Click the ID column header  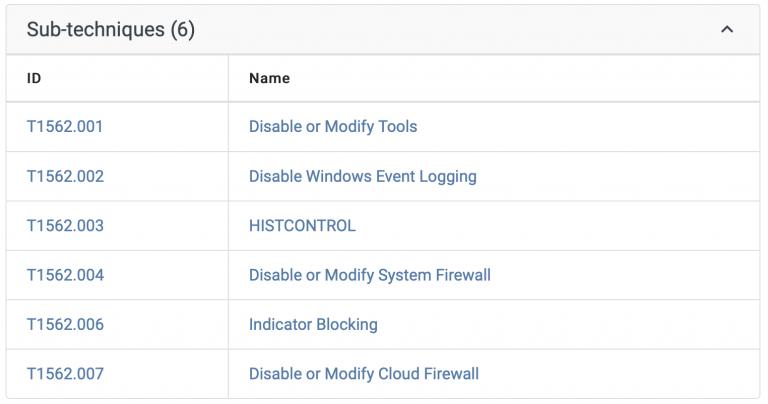(x=34, y=78)
